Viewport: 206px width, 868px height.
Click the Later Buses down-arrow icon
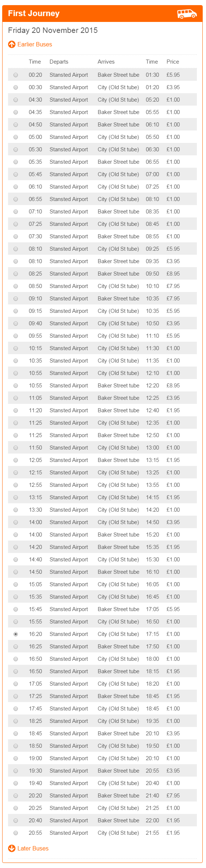(12, 848)
